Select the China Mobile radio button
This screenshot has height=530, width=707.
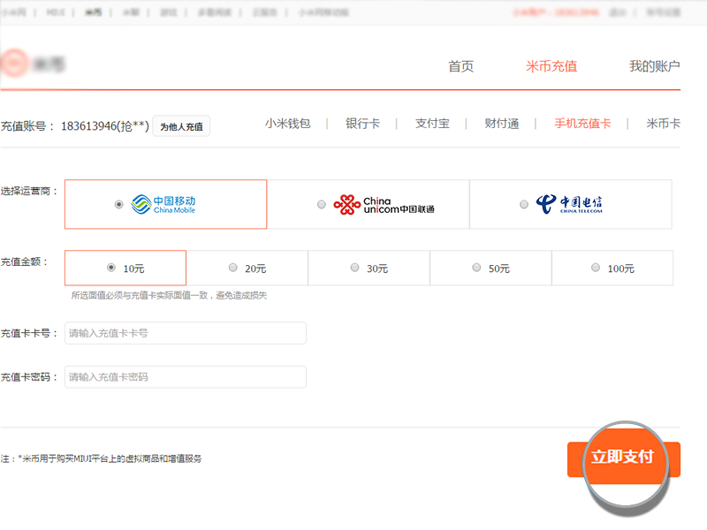[x=119, y=204]
